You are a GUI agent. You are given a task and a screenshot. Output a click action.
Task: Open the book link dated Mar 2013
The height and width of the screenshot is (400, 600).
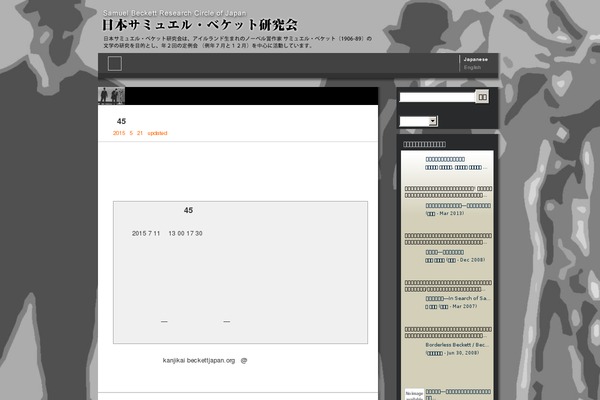(458, 206)
